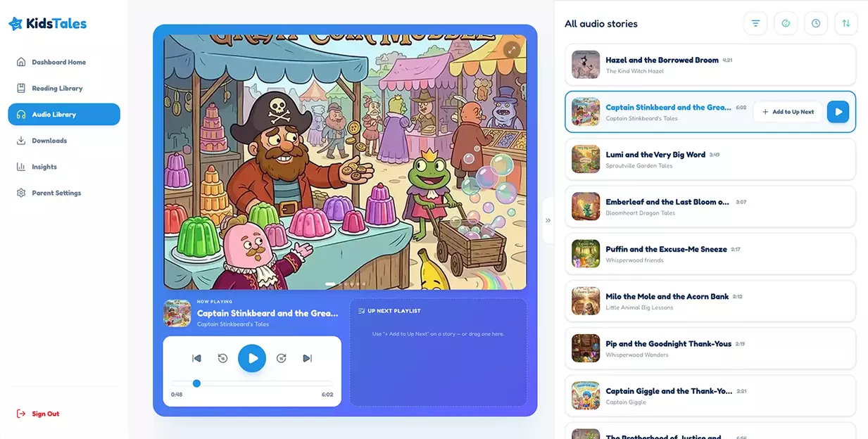
Task: Play the Captain Stinkbeard story from the list
Action: [x=838, y=112]
